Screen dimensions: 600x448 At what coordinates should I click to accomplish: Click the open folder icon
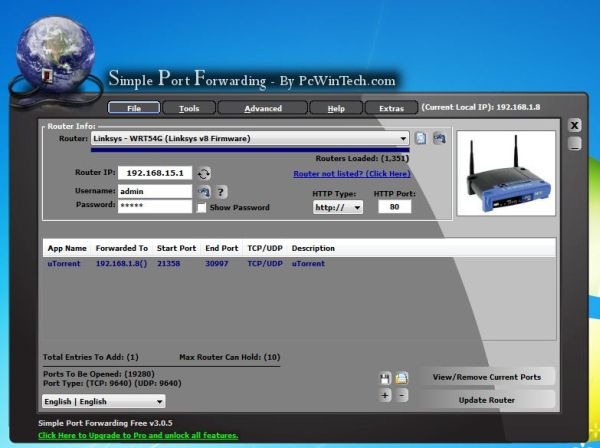402,378
